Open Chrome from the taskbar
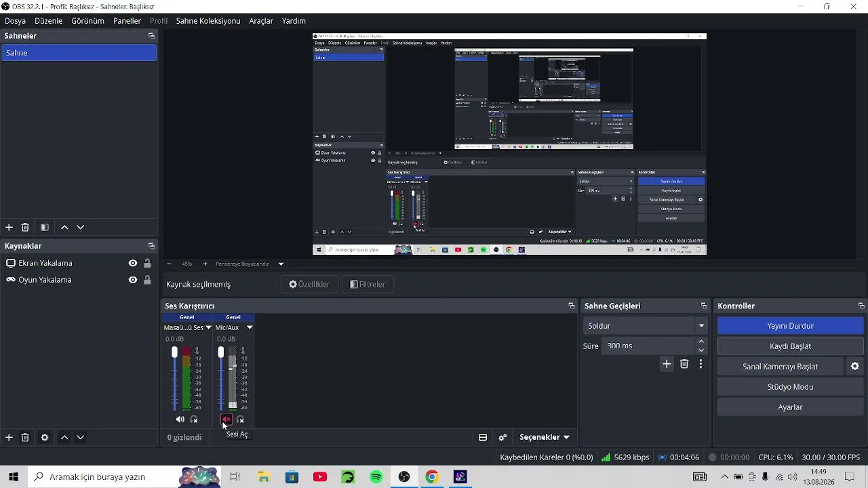This screenshot has width=868, height=488. [x=432, y=477]
